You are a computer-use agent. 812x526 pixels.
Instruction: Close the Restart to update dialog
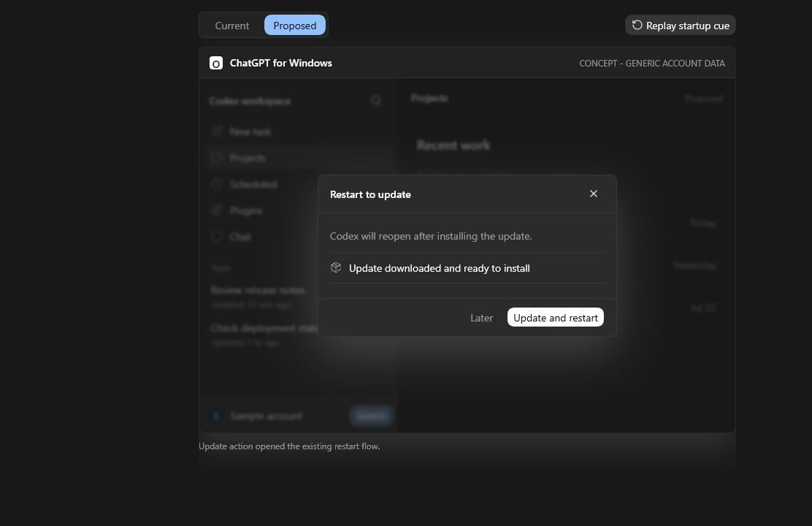tap(594, 194)
